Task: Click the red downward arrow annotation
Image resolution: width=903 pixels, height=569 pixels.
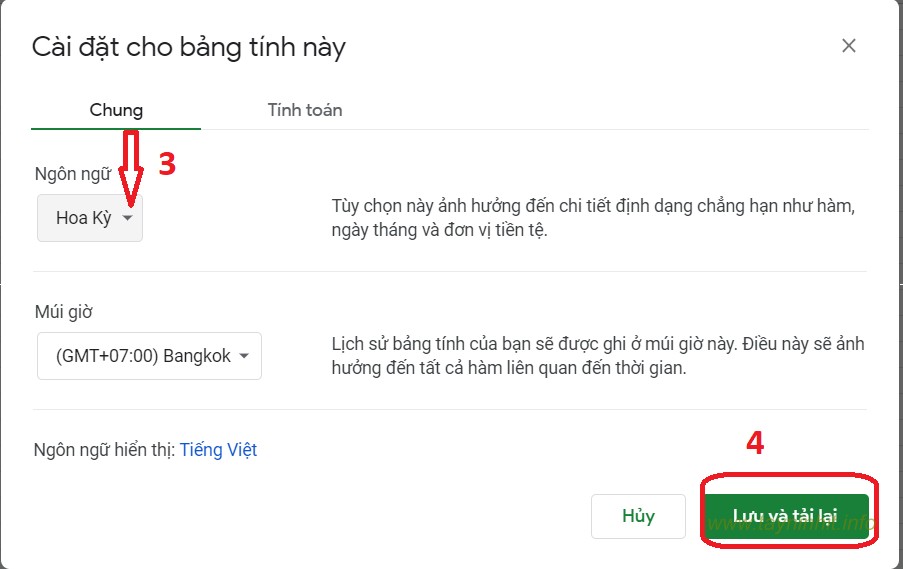Action: (129, 165)
